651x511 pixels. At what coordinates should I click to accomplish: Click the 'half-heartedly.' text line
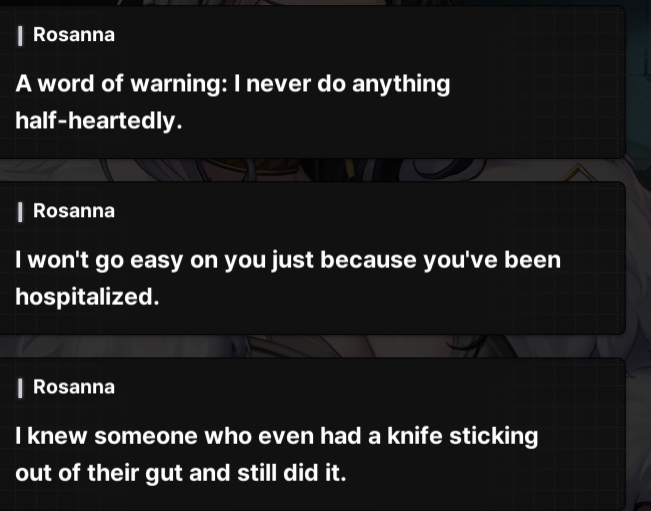click(99, 121)
